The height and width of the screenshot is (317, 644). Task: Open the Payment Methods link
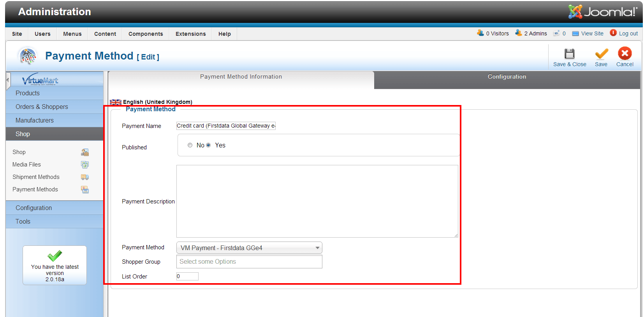click(35, 189)
